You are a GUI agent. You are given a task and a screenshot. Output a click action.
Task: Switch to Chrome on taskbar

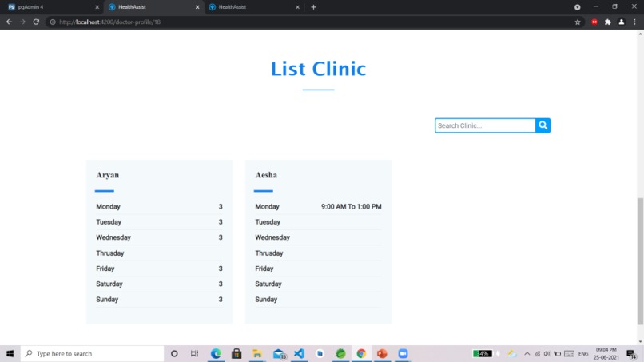coord(361,353)
